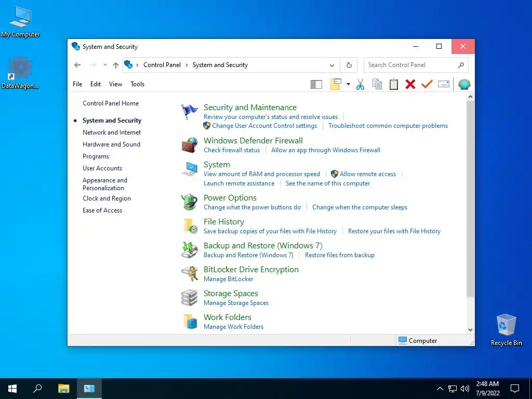
Task: Click the Control Panel taskbar button
Action: (89, 389)
